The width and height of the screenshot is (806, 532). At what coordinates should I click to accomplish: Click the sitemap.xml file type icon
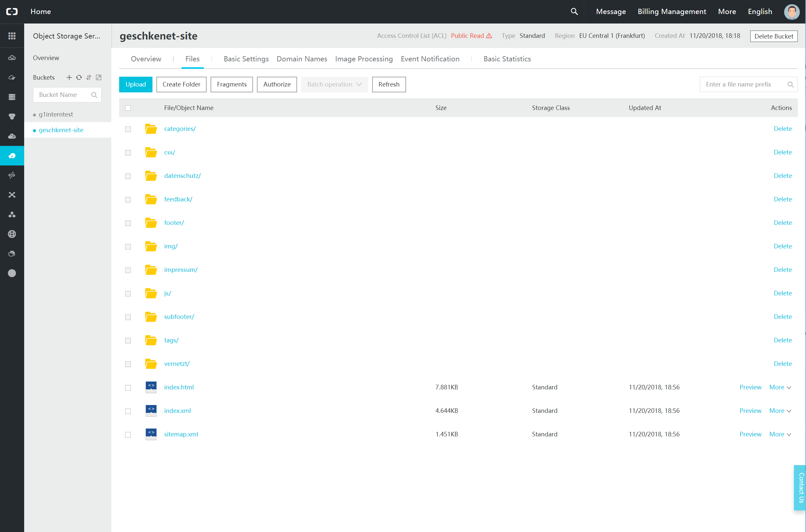pyautogui.click(x=151, y=434)
